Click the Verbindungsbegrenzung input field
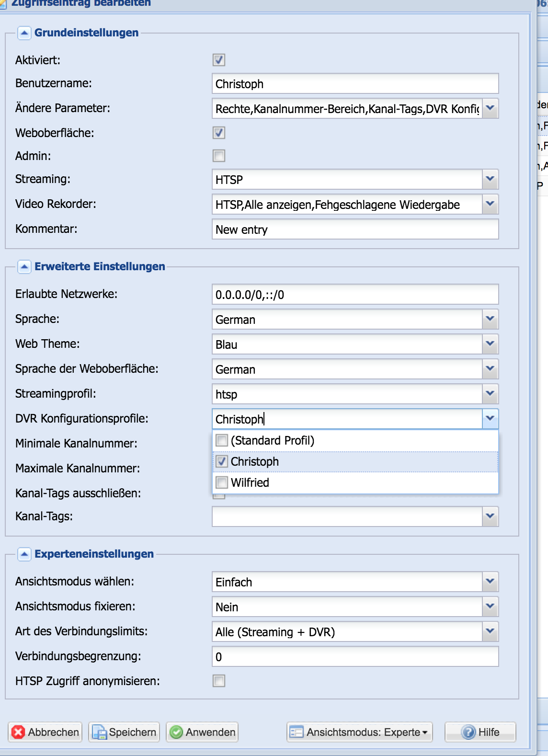 (355, 656)
